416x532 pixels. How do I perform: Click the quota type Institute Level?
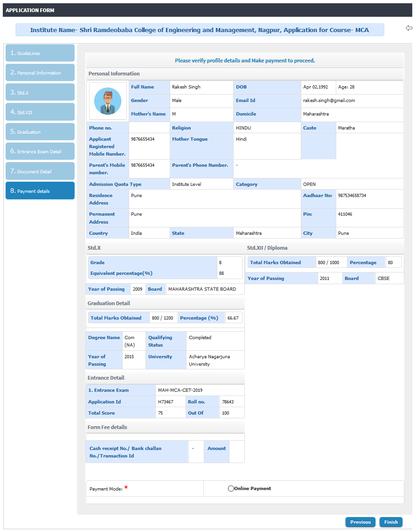[x=187, y=184]
